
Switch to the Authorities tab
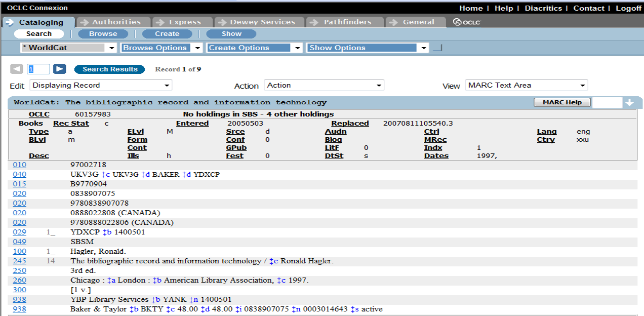coord(116,22)
